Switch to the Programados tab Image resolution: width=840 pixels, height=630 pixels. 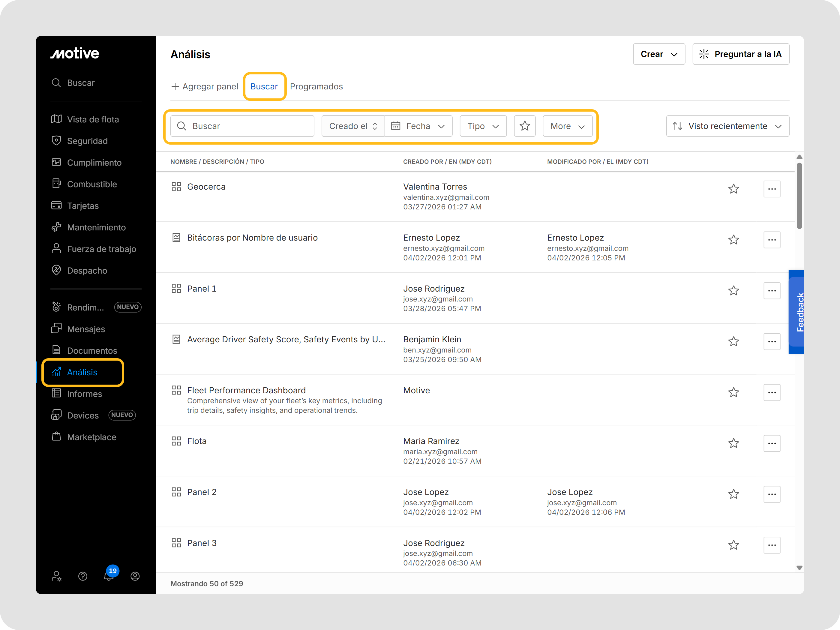(316, 87)
